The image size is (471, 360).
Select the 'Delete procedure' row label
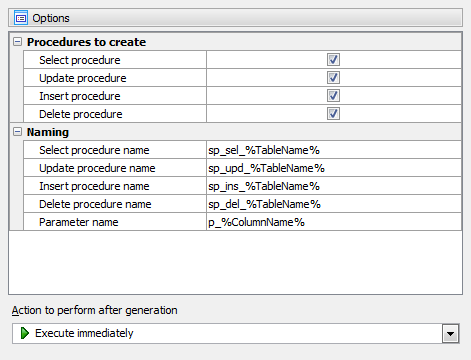coord(81,114)
